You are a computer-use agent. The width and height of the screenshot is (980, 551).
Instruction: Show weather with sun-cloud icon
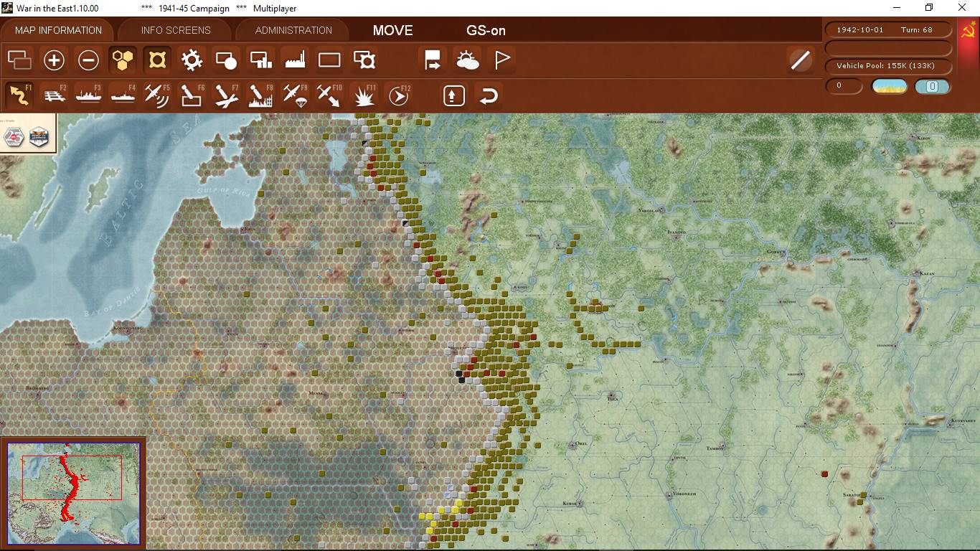tap(467, 60)
